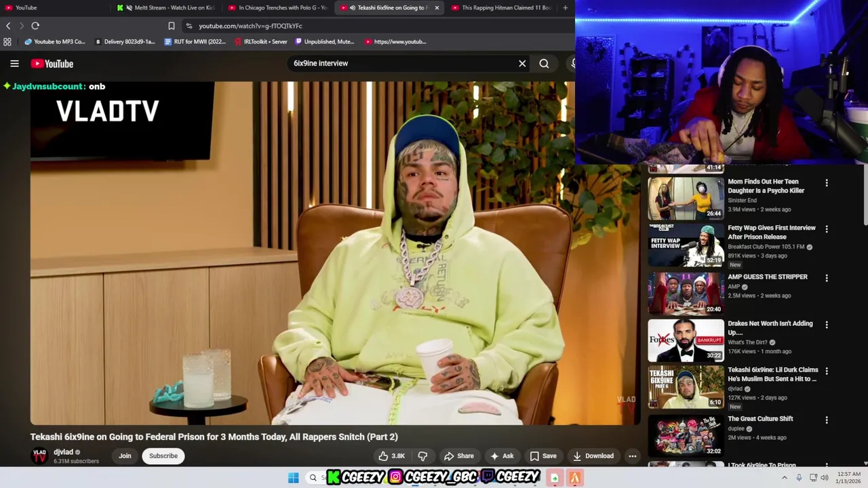Click the browser address bar URL
This screenshot has height=488, width=868.
[x=250, y=26]
